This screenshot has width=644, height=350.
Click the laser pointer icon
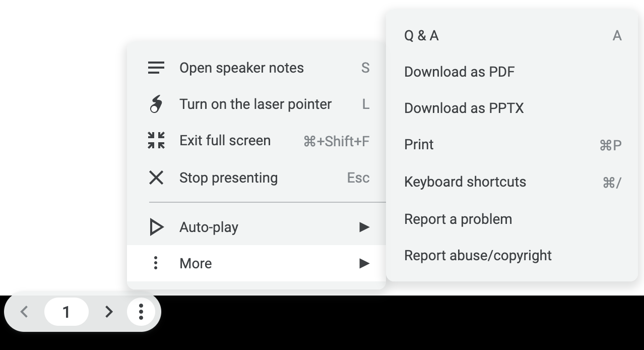[156, 104]
